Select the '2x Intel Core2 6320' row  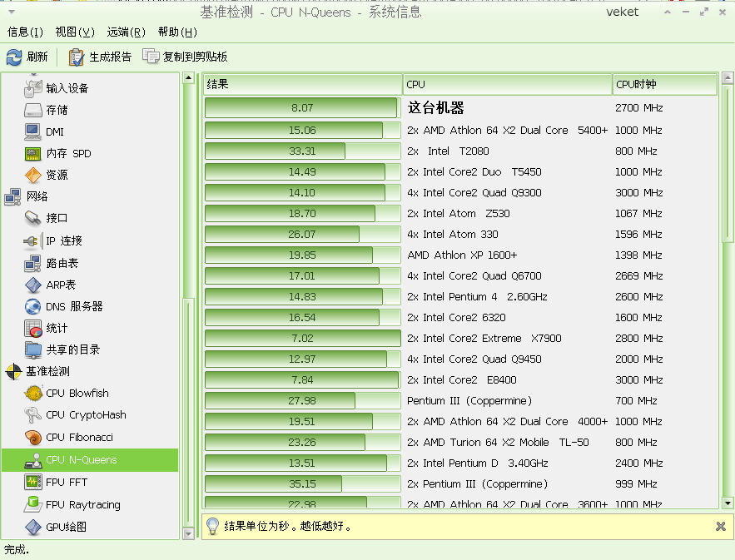pos(461,318)
